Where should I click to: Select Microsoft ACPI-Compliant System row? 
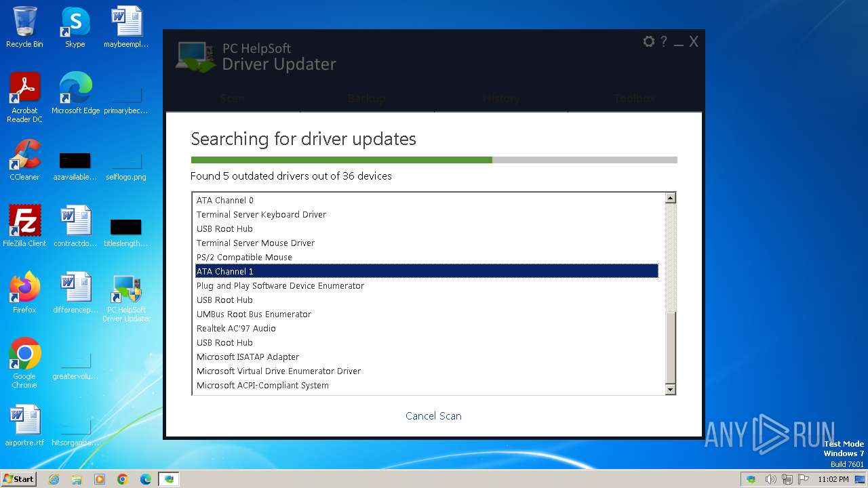[425, 386]
